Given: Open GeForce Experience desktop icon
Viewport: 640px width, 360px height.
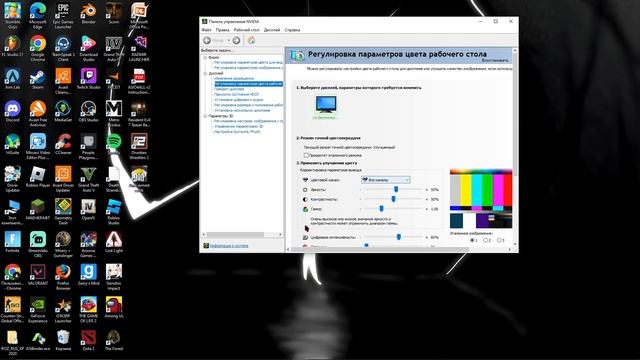Looking at the screenshot, I should coord(38,310).
